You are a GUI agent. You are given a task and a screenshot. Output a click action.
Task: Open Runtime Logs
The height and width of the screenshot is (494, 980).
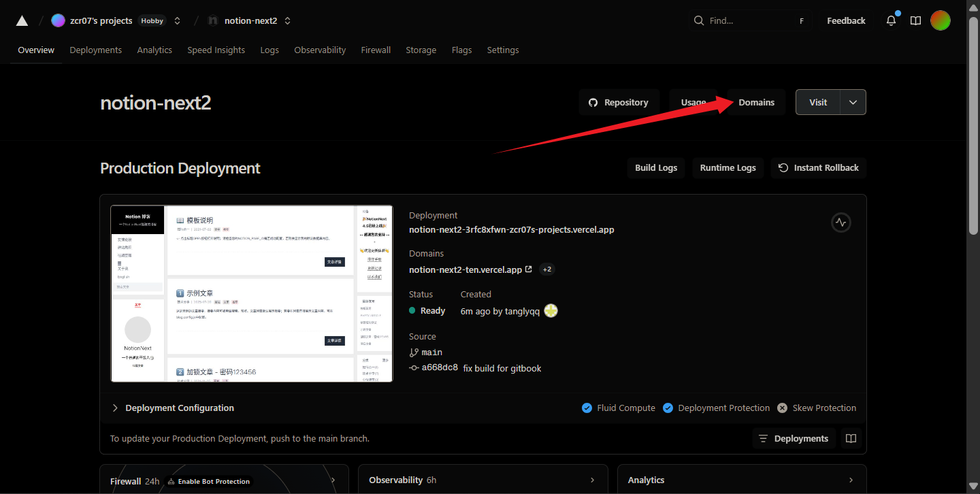click(728, 167)
